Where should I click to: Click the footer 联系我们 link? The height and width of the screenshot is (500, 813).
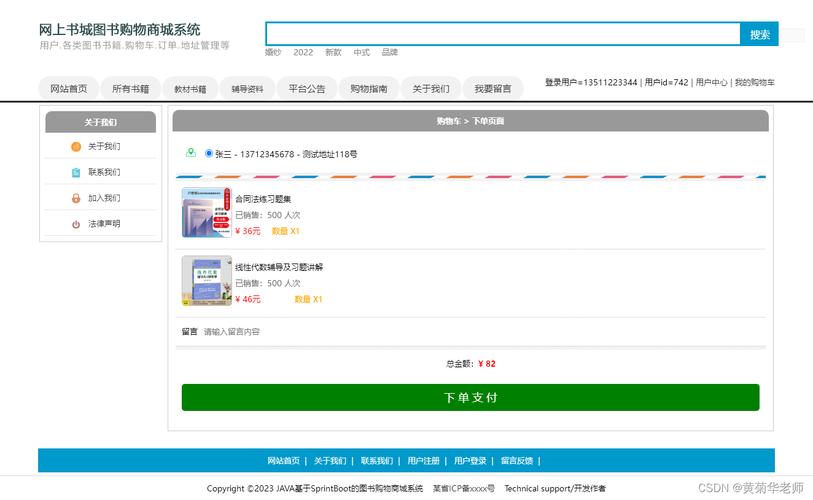coord(377,461)
